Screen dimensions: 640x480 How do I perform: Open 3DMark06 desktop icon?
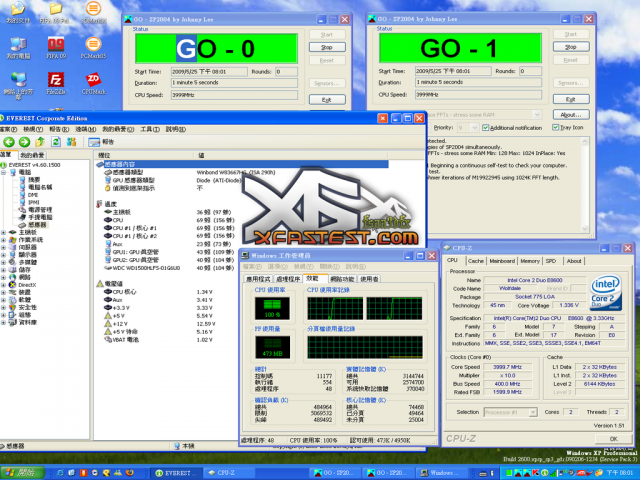pyautogui.click(x=93, y=12)
